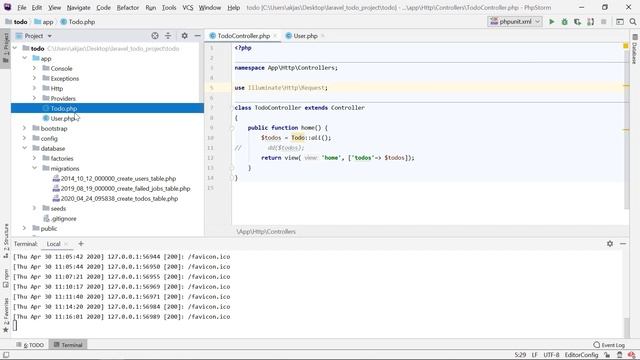
Task: Click the Terminal tool window button
Action: pos(68,345)
